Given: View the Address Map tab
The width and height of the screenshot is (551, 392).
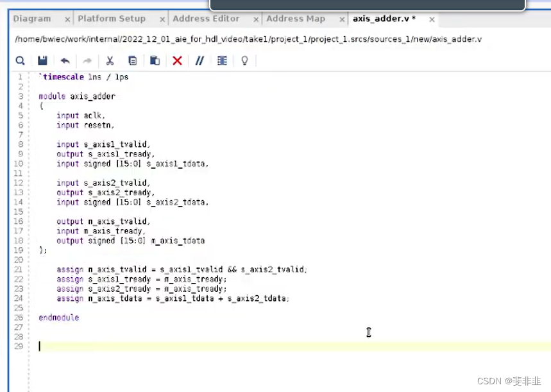Looking at the screenshot, I should (x=295, y=19).
